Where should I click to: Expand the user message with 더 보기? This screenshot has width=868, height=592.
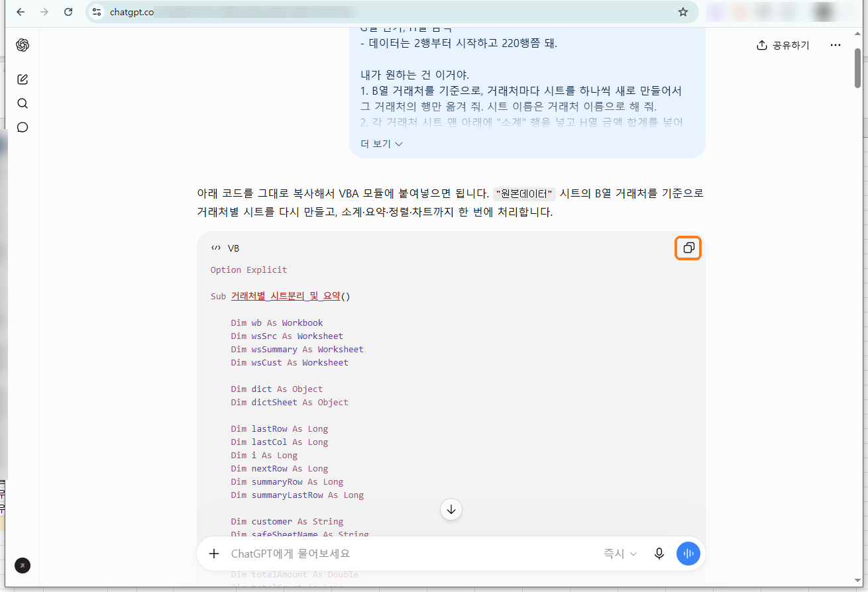point(382,144)
